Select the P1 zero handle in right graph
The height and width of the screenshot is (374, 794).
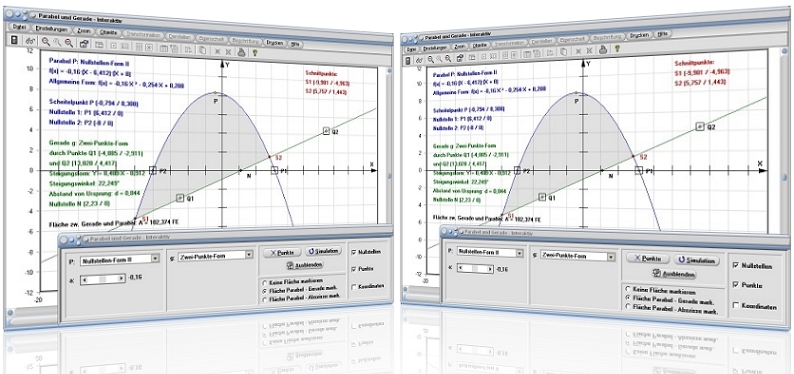coord(639,171)
